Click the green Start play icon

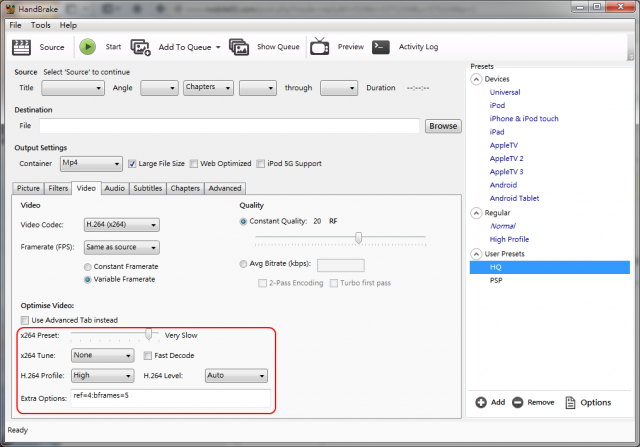pyautogui.click(x=87, y=47)
